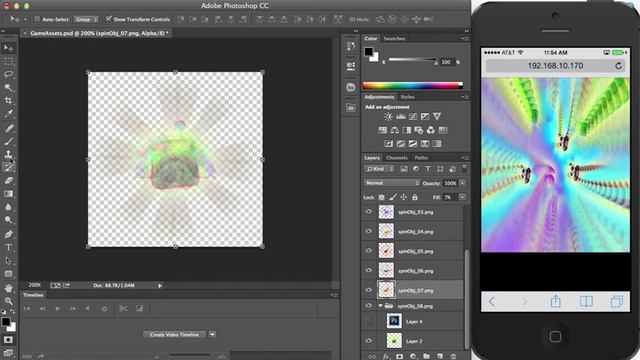
Task: Click the new layer icon in Layers panel
Action: [x=440, y=356]
